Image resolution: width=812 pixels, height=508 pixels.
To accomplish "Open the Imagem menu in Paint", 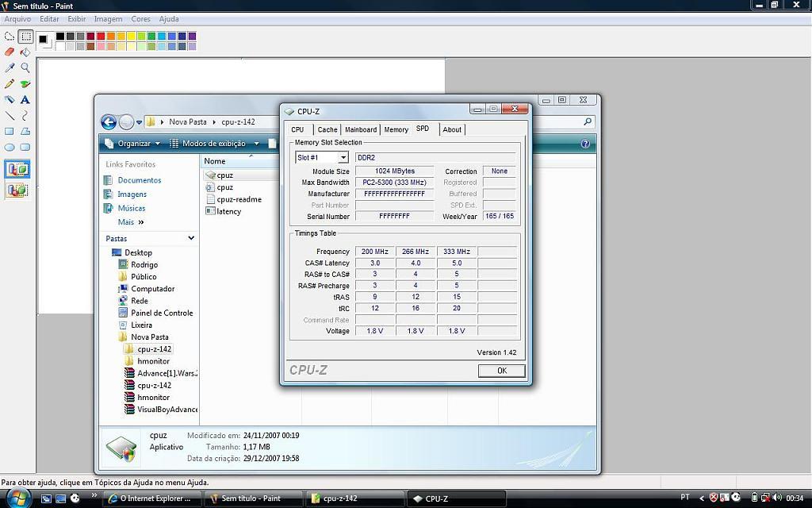I will click(x=108, y=19).
